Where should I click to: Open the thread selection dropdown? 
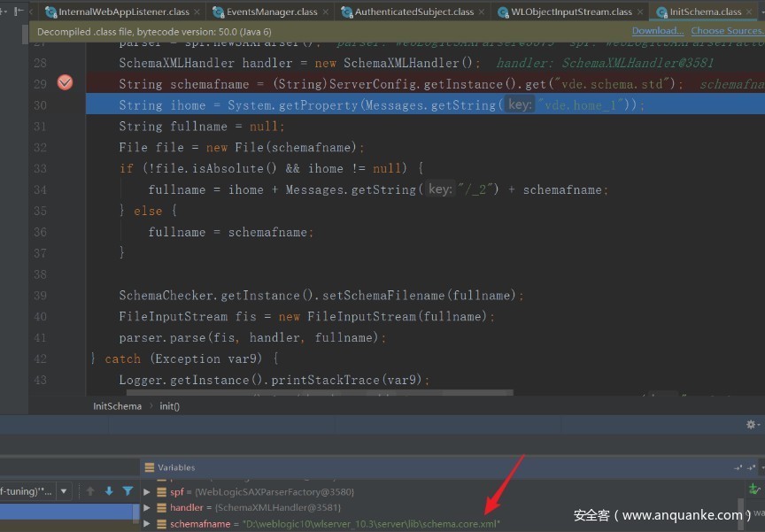[x=64, y=491]
